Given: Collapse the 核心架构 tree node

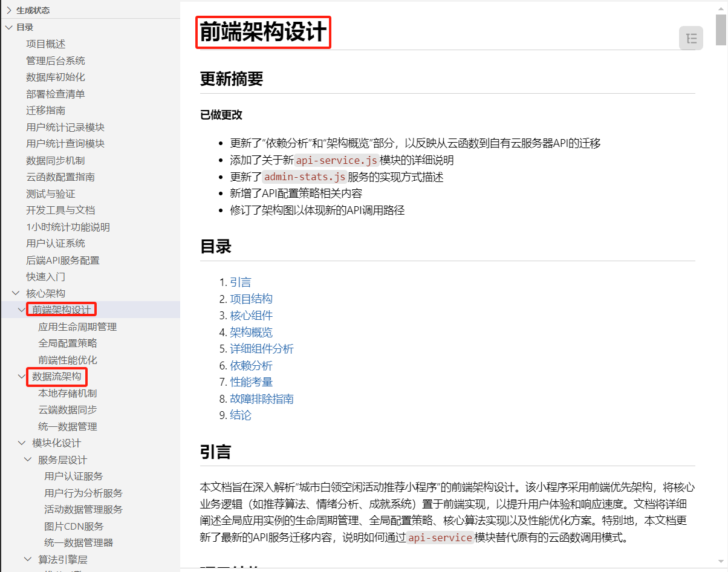Looking at the screenshot, I should [x=16, y=293].
